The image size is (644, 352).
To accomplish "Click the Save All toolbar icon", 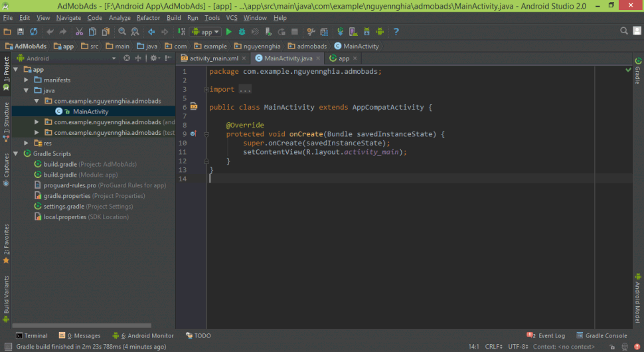I will [20, 32].
